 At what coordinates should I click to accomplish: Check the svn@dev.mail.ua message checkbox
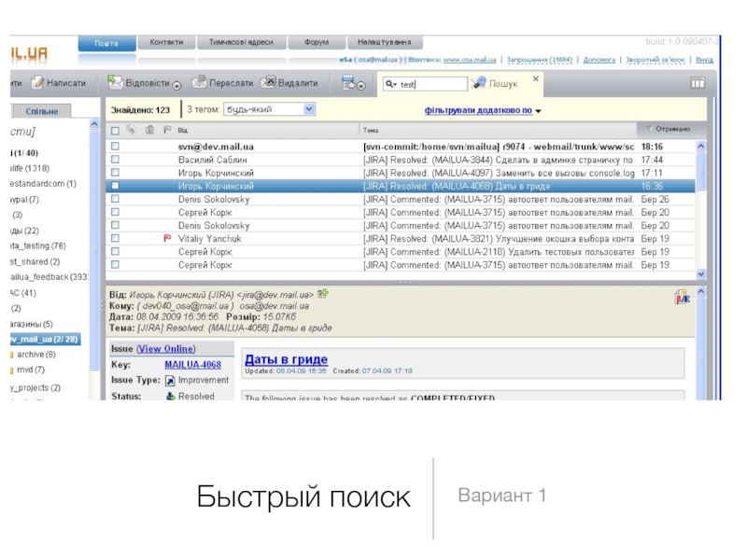pos(115,147)
